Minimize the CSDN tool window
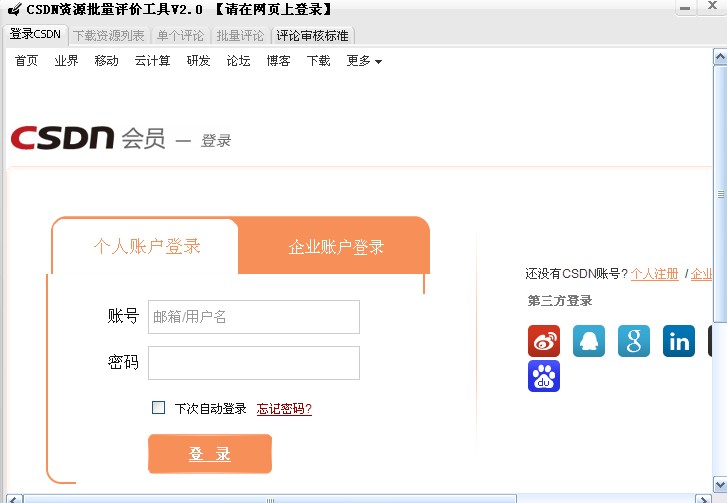 [685, 8]
